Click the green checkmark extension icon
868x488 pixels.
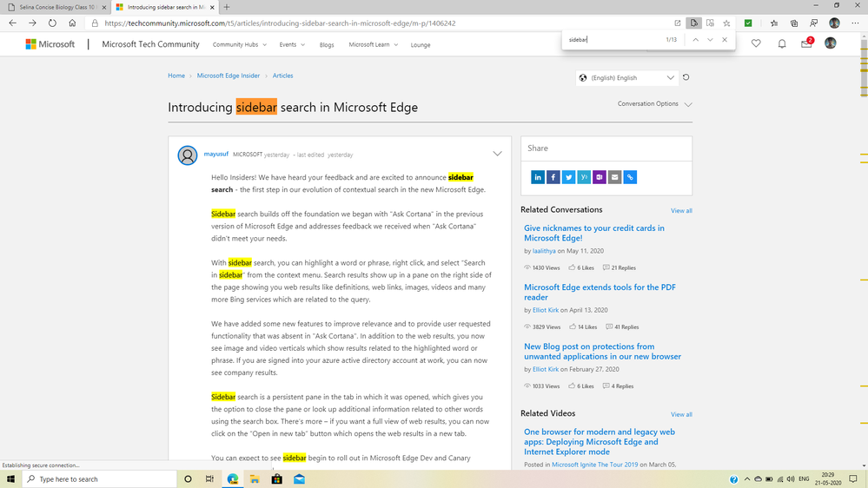[x=748, y=23]
